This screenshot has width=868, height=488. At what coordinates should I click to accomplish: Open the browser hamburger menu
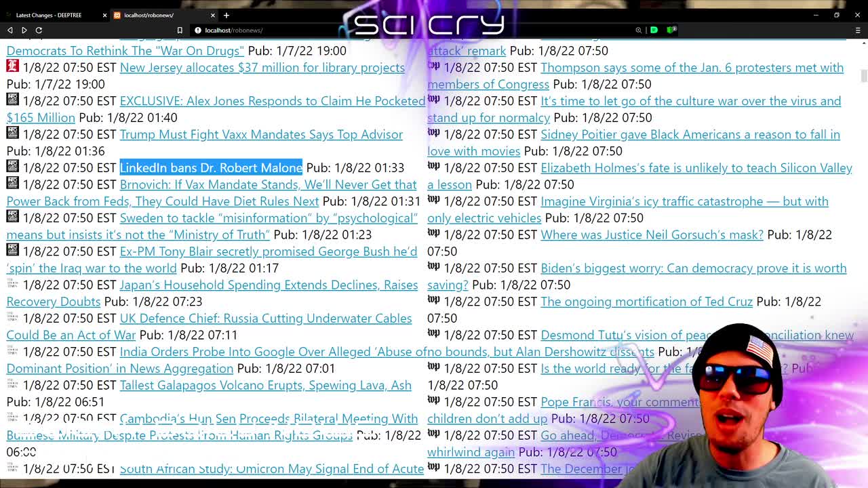(858, 30)
